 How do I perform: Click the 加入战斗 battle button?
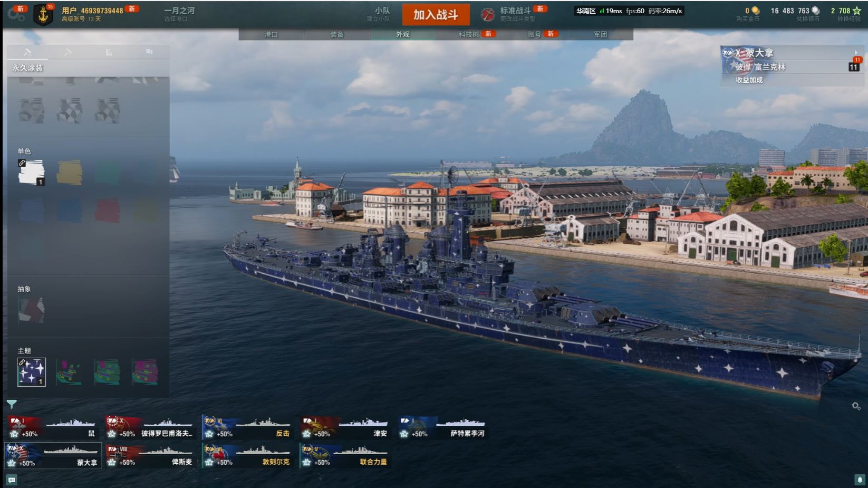tap(436, 15)
